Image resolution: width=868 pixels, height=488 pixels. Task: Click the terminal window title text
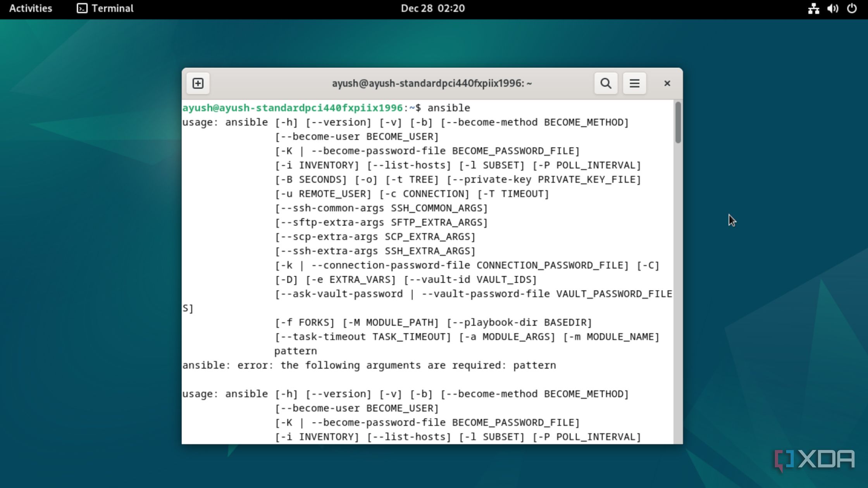[432, 83]
